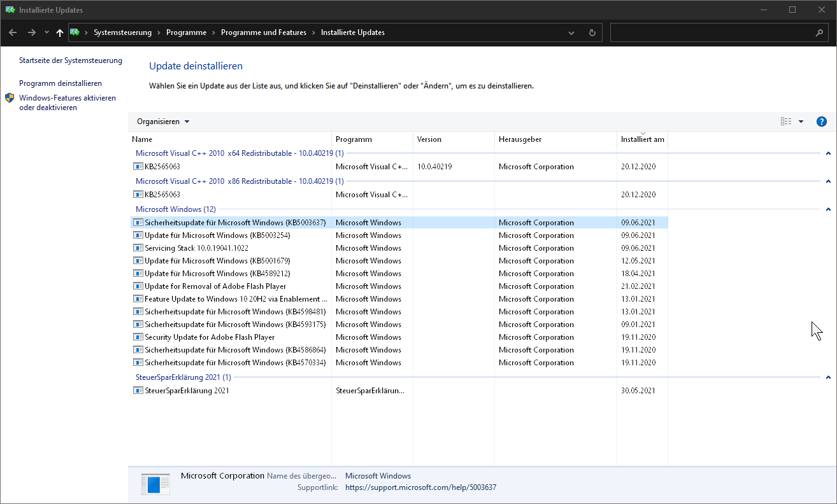837x504 pixels.
Task: Collapse the SteuerSparErklärung 2021 group
Action: pyautogui.click(x=828, y=377)
